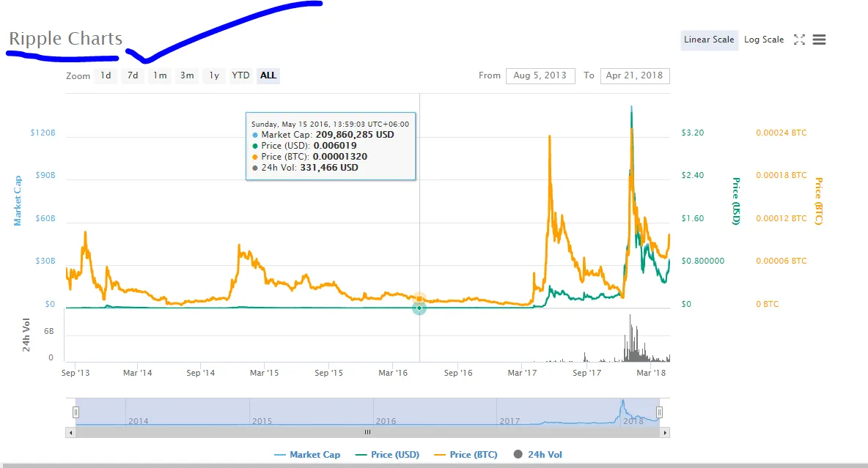Viewport: 868px width, 468px height.
Task: Grab the left navigator range handle
Action: (x=76, y=412)
